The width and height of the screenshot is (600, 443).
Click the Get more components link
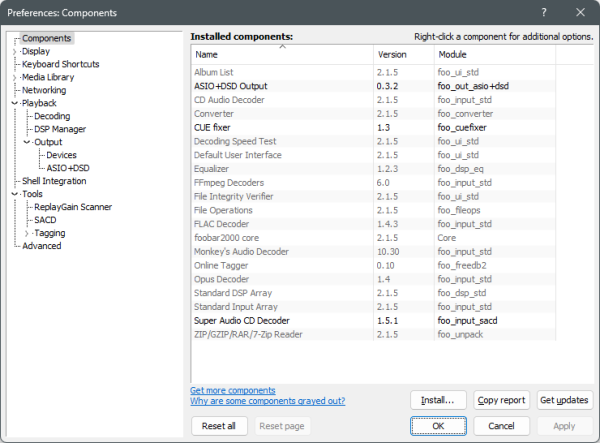[233, 390]
